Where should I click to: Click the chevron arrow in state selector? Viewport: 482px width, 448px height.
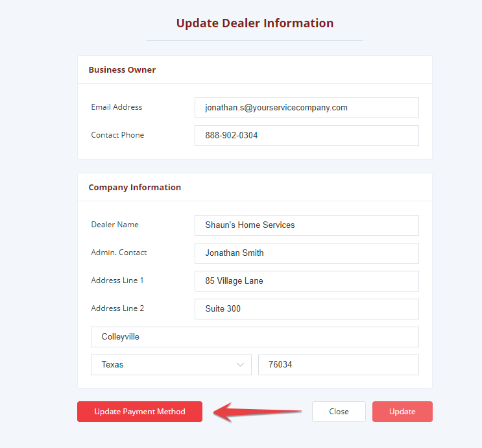[x=241, y=365]
